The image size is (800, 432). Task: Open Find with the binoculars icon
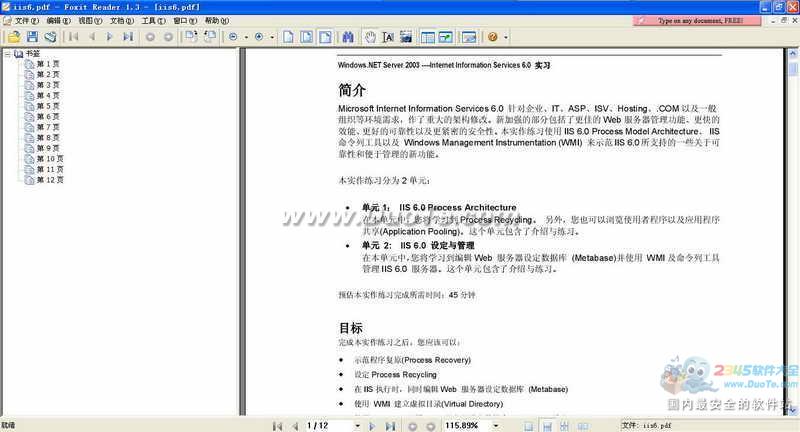(x=348, y=37)
